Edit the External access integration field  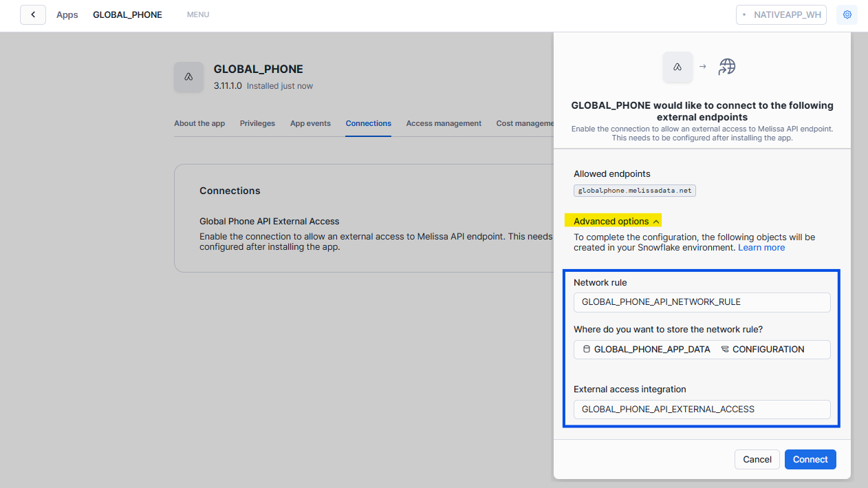[702, 409]
